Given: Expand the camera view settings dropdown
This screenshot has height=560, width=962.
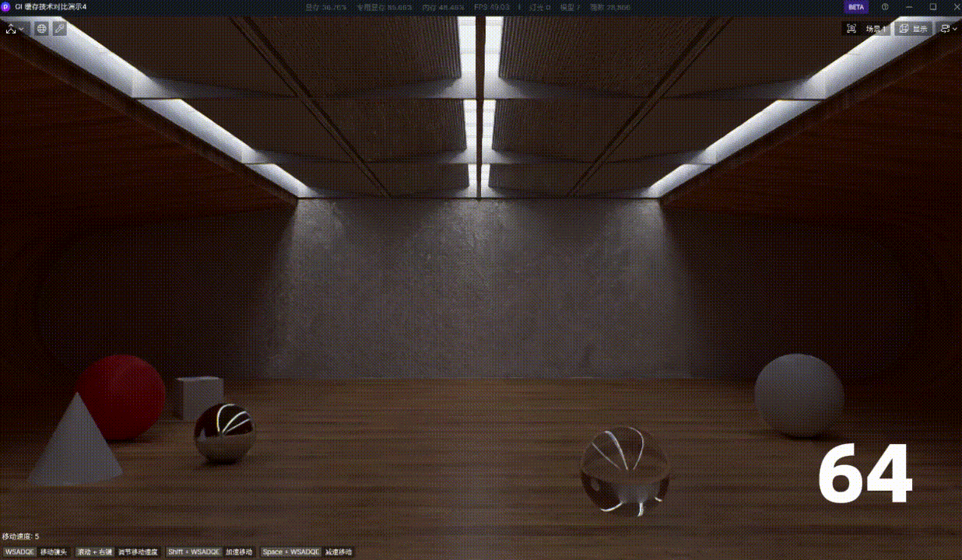Looking at the screenshot, I should point(948,29).
